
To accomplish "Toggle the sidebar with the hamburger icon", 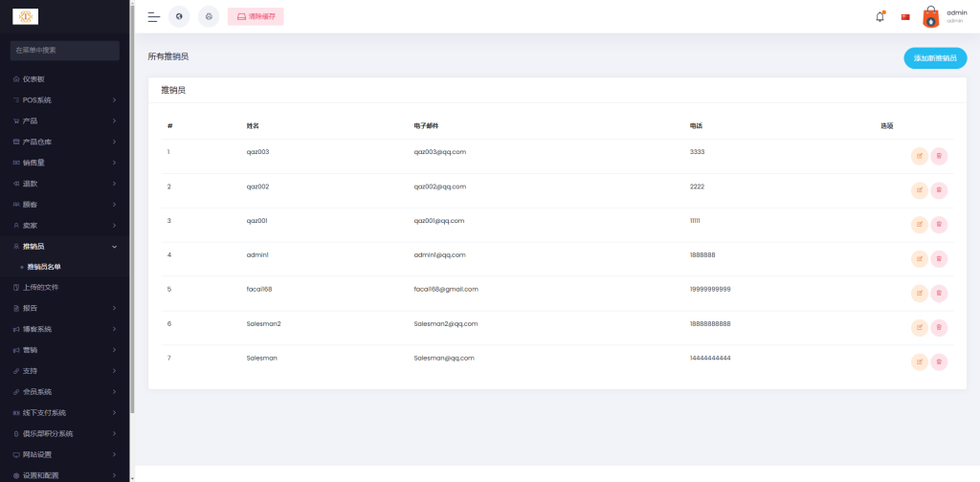I will tap(153, 16).
